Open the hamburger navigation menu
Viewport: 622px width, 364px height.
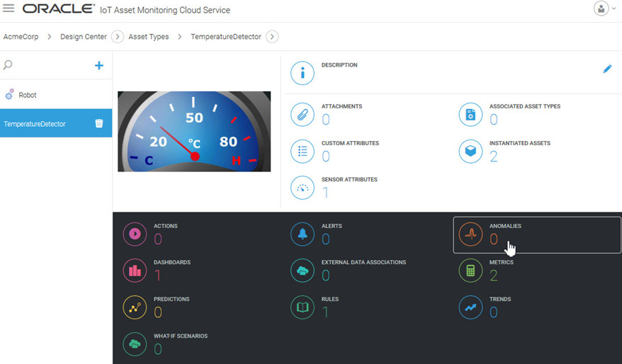[9, 8]
